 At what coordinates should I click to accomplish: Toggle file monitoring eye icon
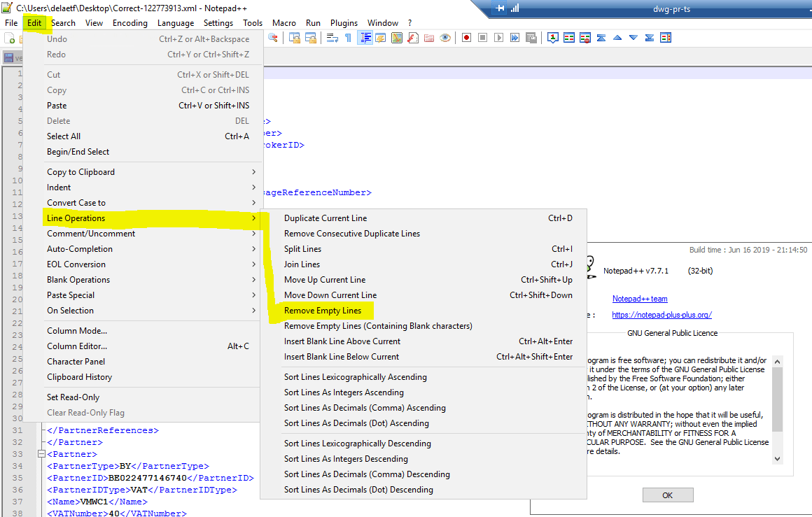444,38
